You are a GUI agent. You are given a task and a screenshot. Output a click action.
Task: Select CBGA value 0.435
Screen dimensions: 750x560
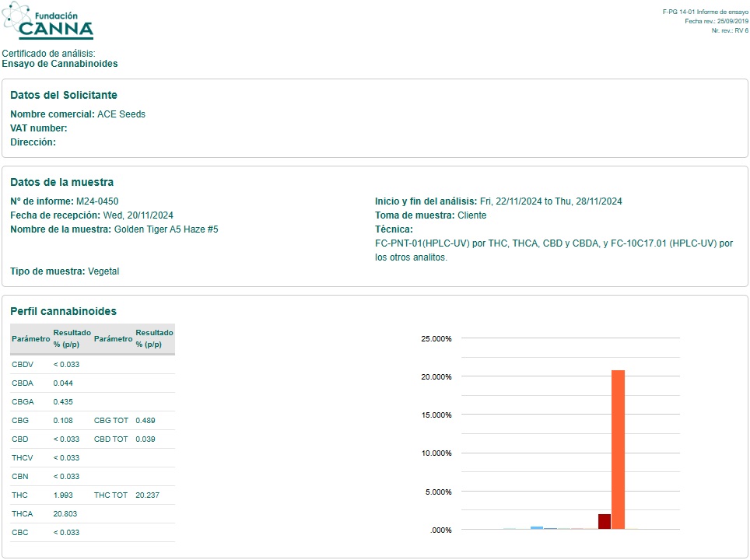(63, 401)
